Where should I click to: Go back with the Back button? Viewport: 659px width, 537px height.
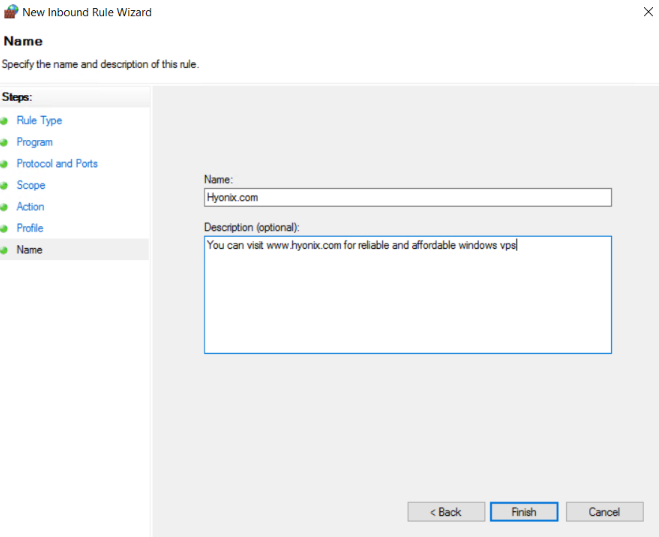446,512
